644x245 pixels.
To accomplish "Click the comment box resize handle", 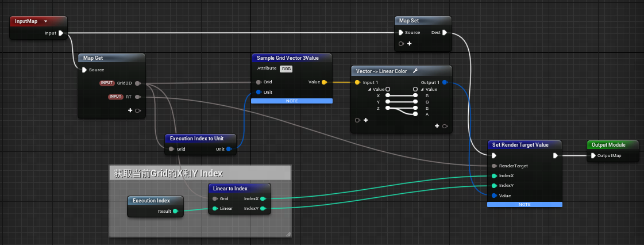I will tap(288, 233).
